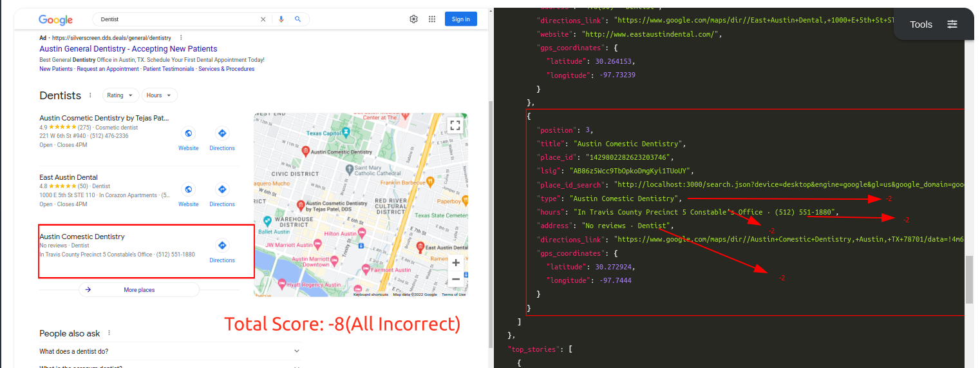Click the Hilton Austin hotel marker

(362, 233)
